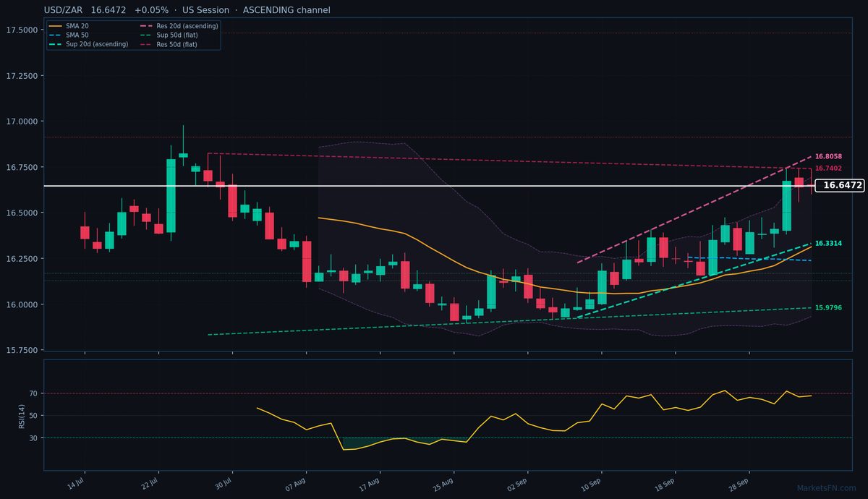The height and width of the screenshot is (499, 868).
Task: Click the 14 Jul date label
Action: (x=76, y=482)
